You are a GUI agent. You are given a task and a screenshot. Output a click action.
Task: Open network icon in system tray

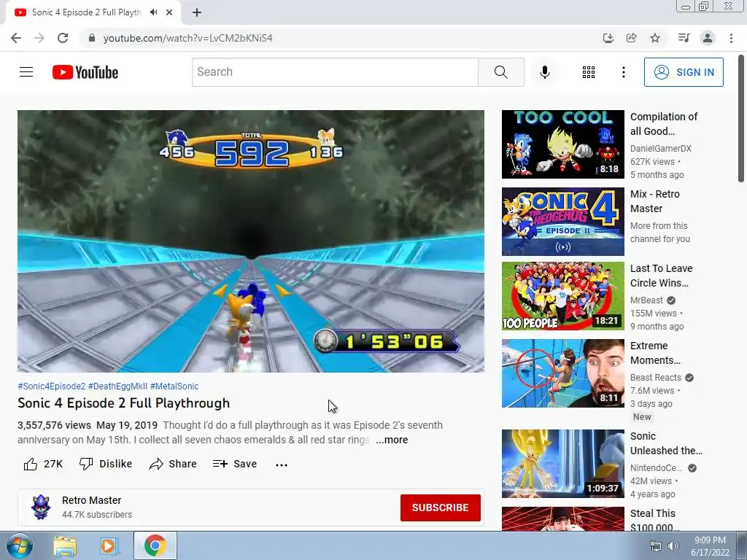tap(656, 546)
